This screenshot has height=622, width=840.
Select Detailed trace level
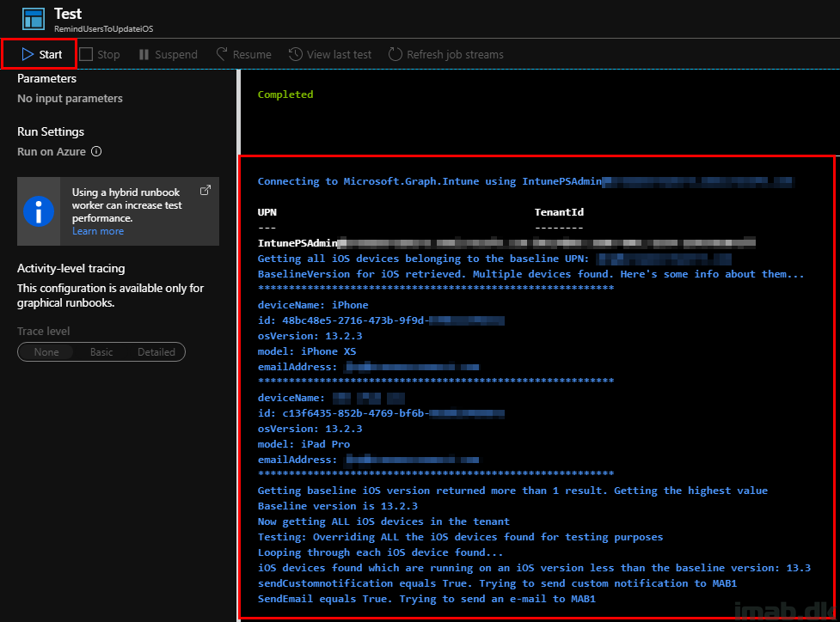point(156,352)
